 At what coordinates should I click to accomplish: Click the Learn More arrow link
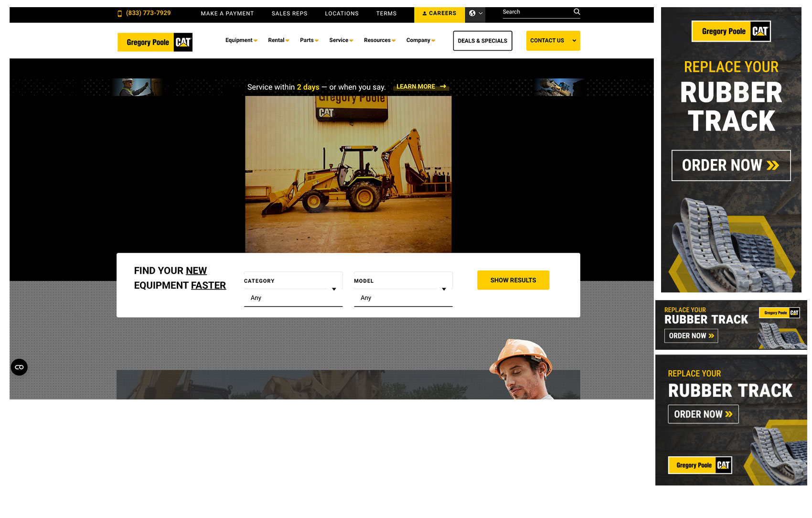coord(421,86)
